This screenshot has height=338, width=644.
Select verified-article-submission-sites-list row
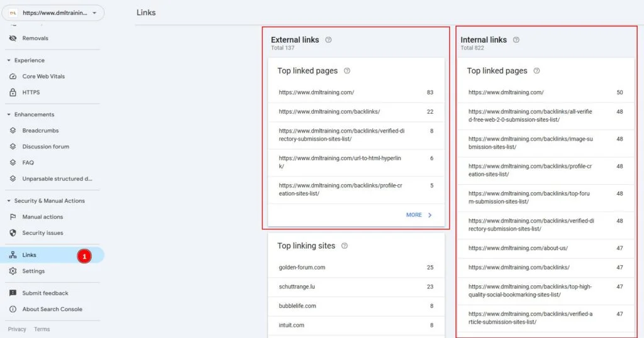pos(546,318)
